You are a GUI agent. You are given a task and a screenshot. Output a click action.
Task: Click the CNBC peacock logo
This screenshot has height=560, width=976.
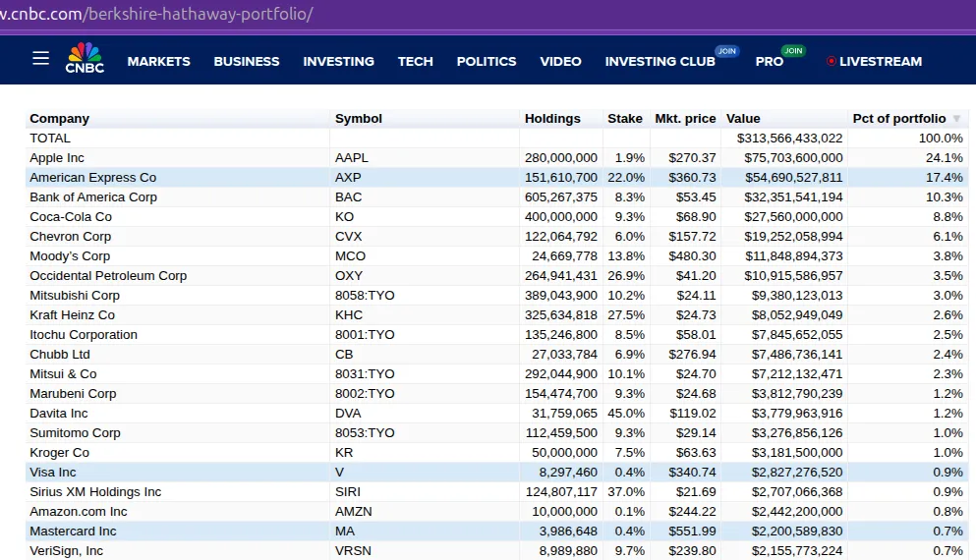pyautogui.click(x=85, y=59)
